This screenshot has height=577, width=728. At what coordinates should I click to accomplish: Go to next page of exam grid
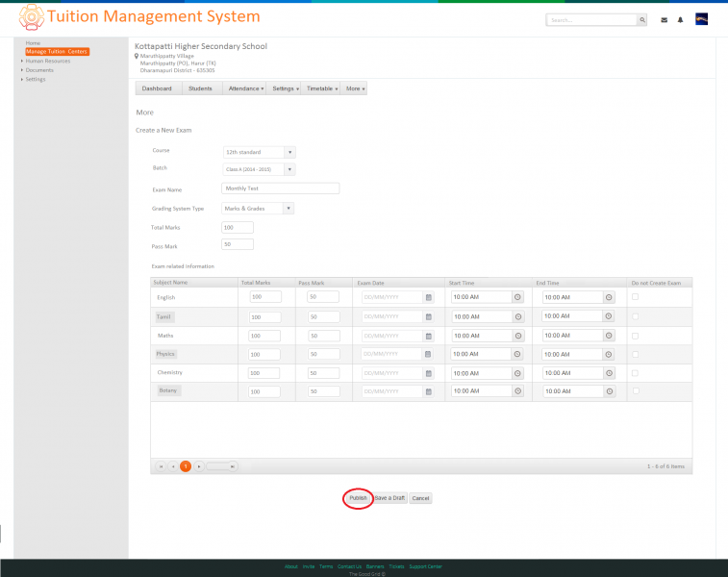199,466
